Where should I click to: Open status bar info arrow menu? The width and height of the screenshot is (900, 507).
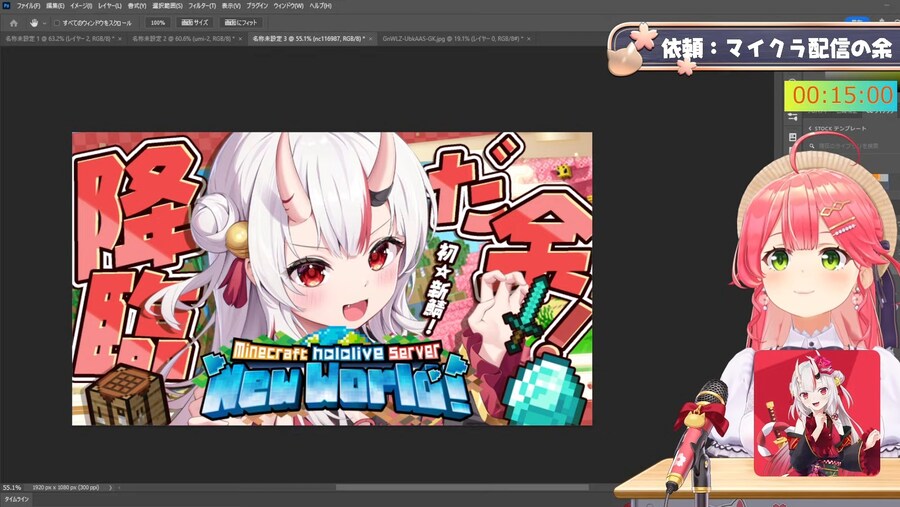111,487
